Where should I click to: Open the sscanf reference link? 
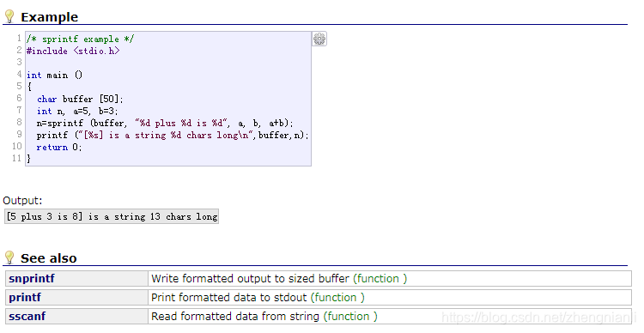click(x=27, y=316)
